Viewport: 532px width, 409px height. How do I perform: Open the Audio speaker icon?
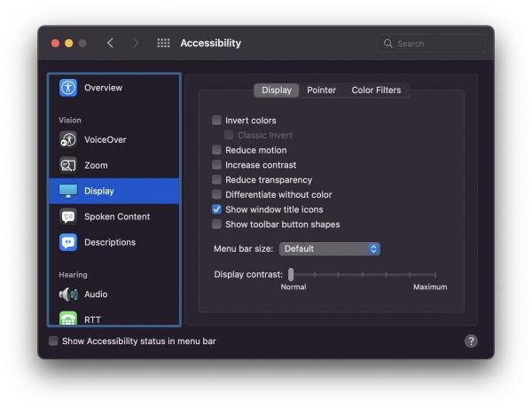[68, 295]
